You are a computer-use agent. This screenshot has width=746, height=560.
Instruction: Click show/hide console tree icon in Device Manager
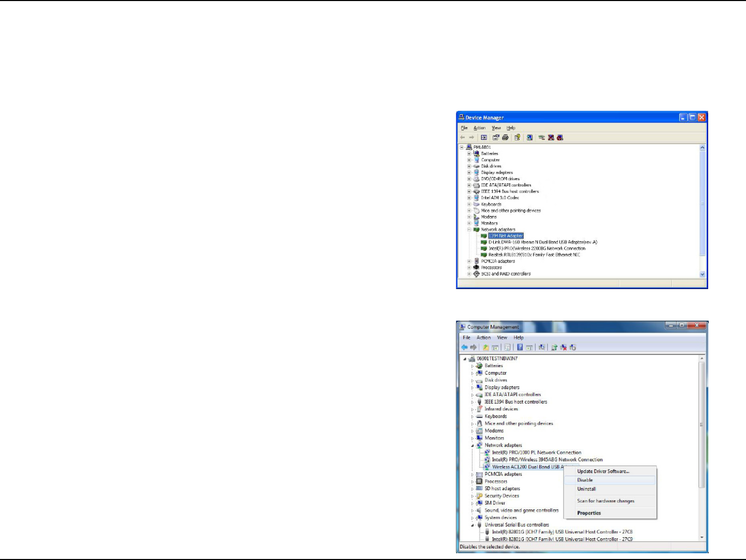click(x=484, y=138)
